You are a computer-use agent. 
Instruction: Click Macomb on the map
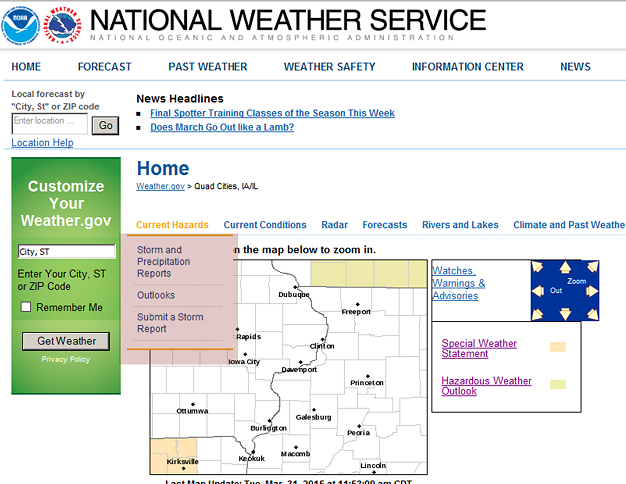click(x=295, y=454)
